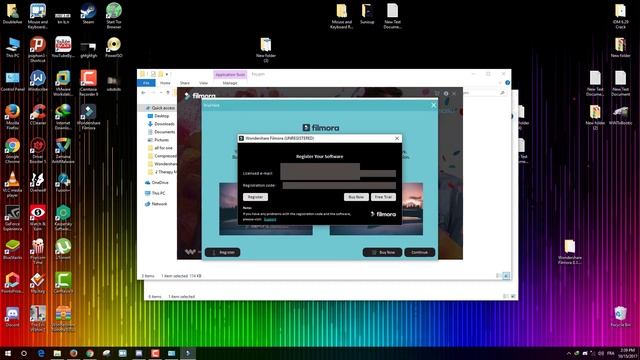
Task: Open Internet Download Manager desktop icon
Action: click(63, 117)
